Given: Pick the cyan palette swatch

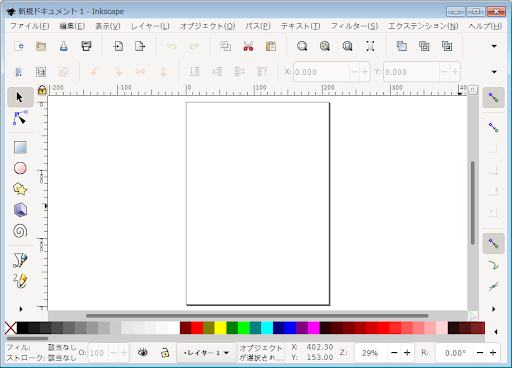Looking at the screenshot, I should click(x=267, y=328).
